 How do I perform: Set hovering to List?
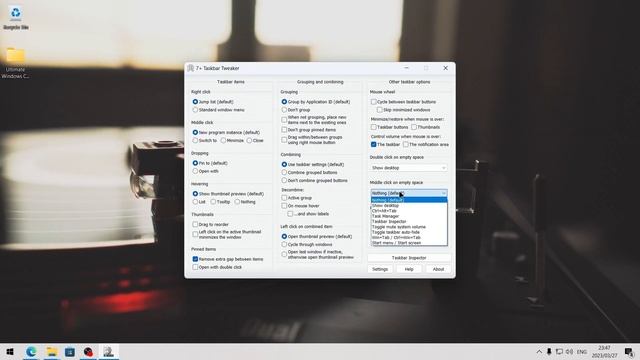click(199, 202)
